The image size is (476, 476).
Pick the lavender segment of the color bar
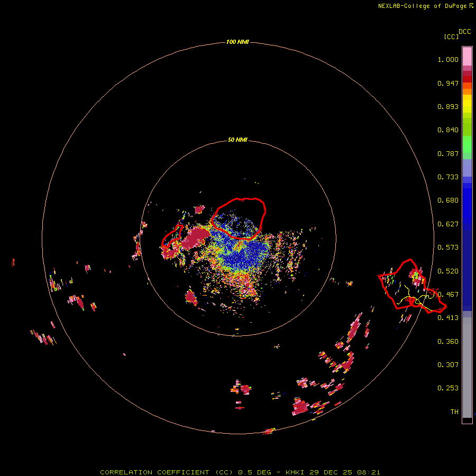467,168
